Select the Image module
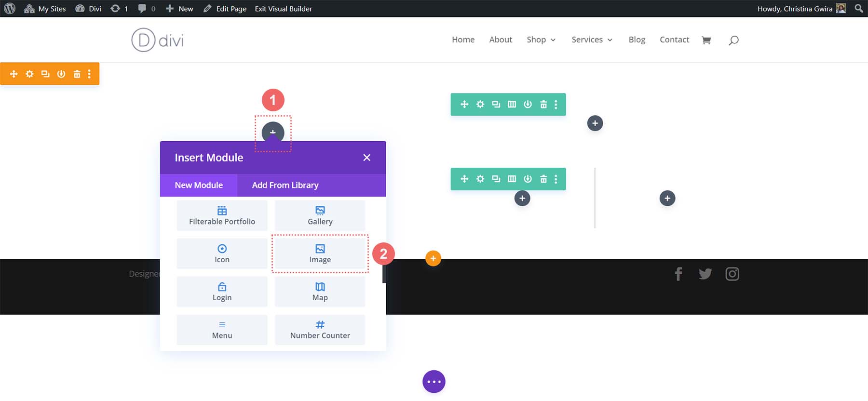The height and width of the screenshot is (401, 868). point(320,254)
